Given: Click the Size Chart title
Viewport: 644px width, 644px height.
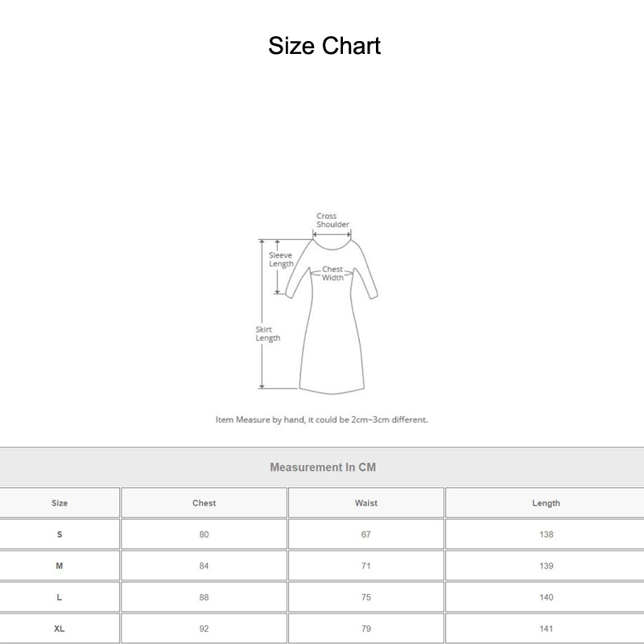Looking at the screenshot, I should (x=324, y=46).
